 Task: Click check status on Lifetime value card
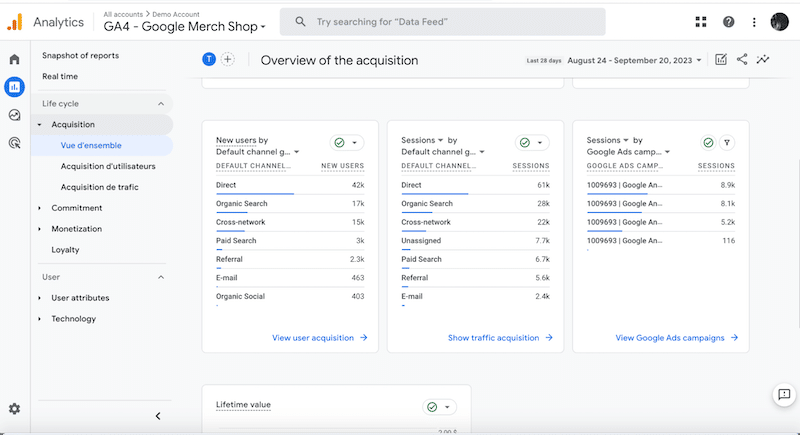click(x=432, y=407)
